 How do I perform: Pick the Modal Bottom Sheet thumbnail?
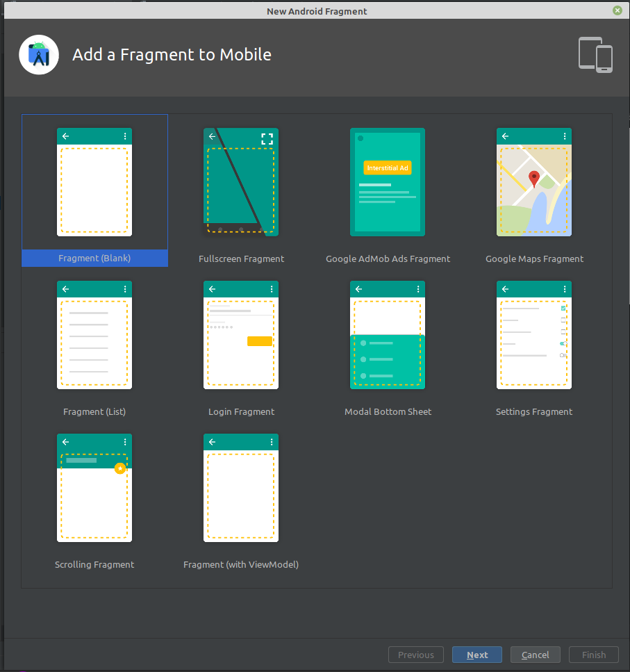click(x=388, y=335)
